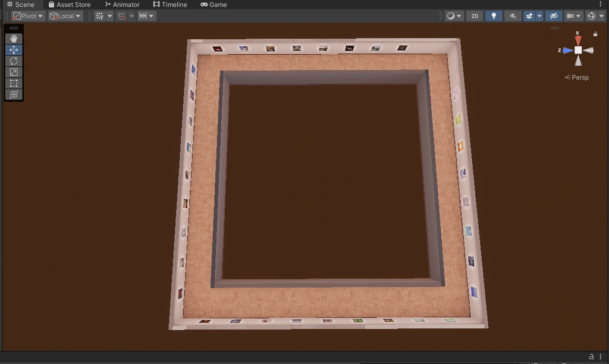Open Gizmos options dropdown arrow

point(601,16)
